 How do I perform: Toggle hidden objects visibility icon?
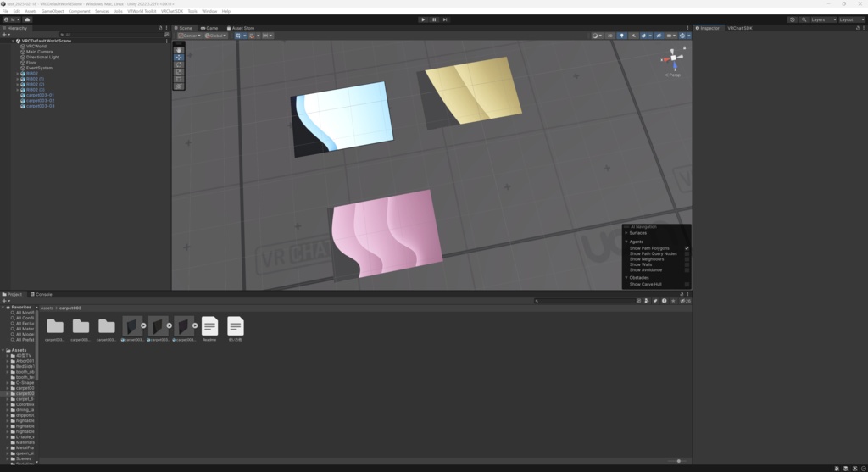point(658,36)
